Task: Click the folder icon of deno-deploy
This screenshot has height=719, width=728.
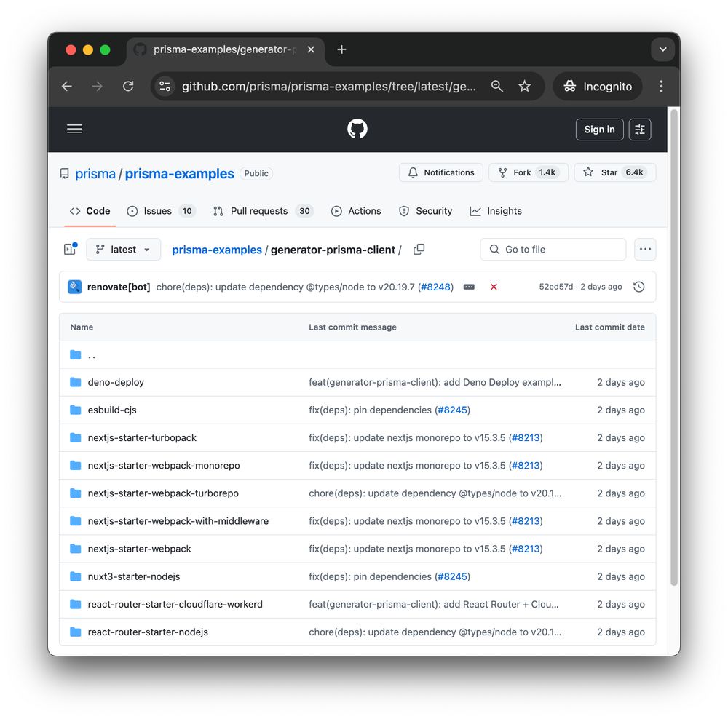Action: (x=75, y=382)
